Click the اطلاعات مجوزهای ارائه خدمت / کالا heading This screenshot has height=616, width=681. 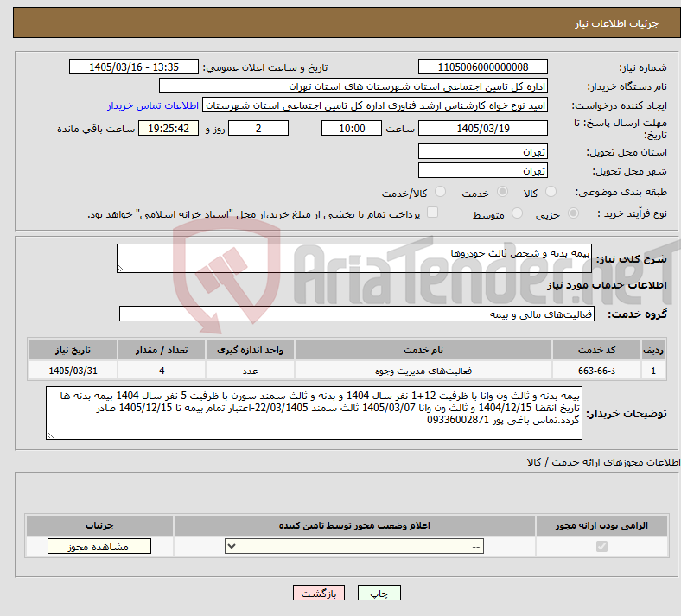coord(603,462)
